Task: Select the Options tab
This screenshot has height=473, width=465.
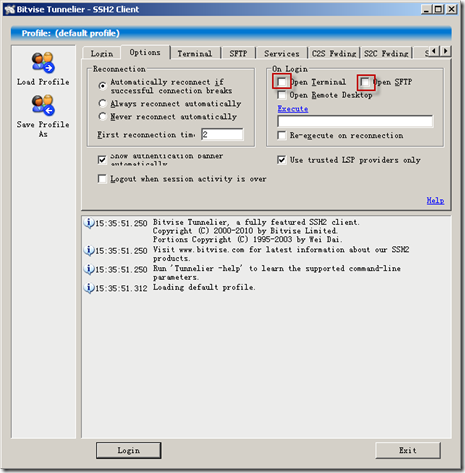Action: (x=145, y=52)
